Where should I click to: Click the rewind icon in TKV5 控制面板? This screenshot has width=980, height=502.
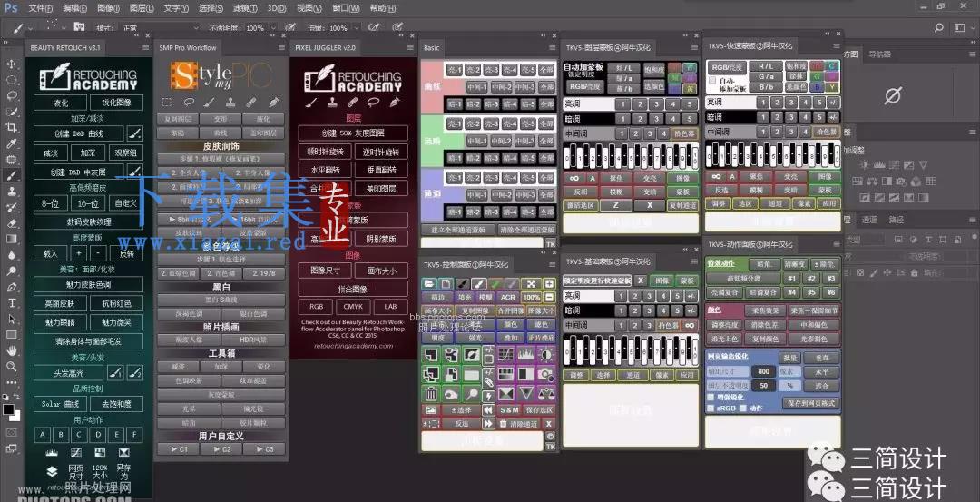click(488, 410)
